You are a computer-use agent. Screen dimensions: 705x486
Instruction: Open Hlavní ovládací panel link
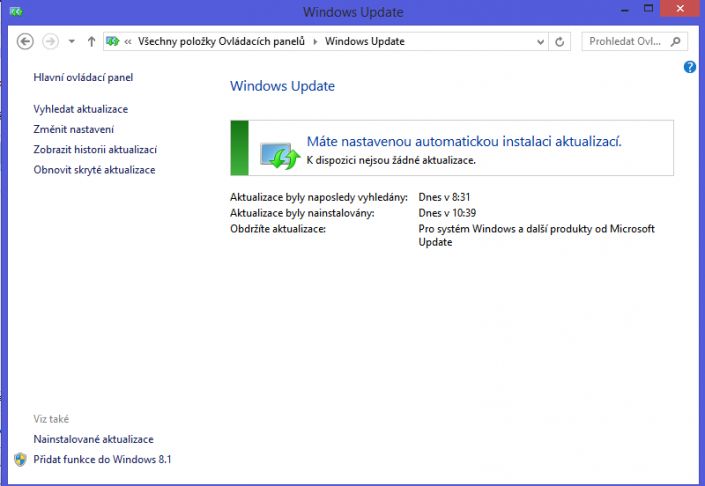click(x=83, y=77)
